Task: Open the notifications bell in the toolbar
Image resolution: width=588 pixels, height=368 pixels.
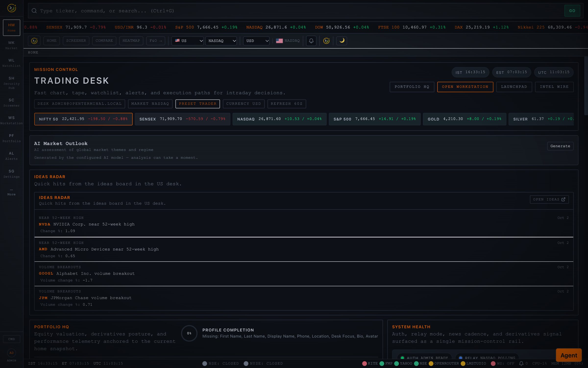Action: coord(311,41)
